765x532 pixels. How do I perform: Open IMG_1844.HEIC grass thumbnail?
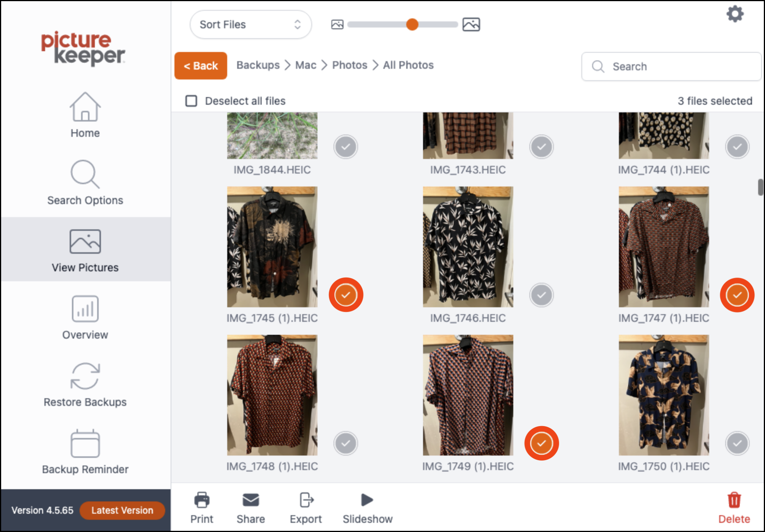pos(272,136)
